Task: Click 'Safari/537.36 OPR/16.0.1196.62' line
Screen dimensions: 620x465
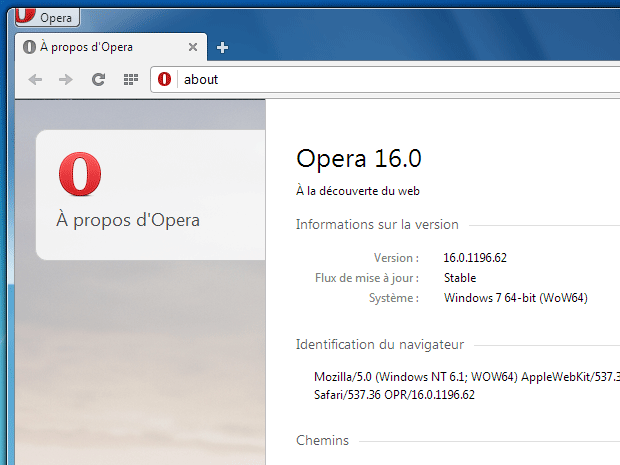Action: [x=394, y=395]
